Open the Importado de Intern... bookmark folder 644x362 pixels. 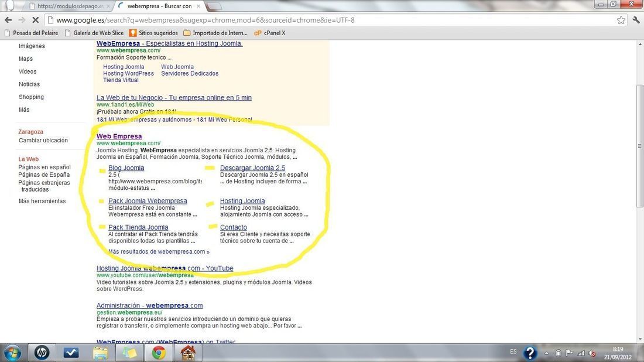click(215, 33)
